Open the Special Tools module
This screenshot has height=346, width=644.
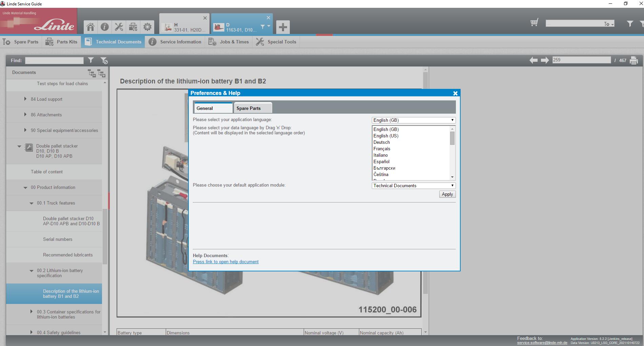point(276,42)
